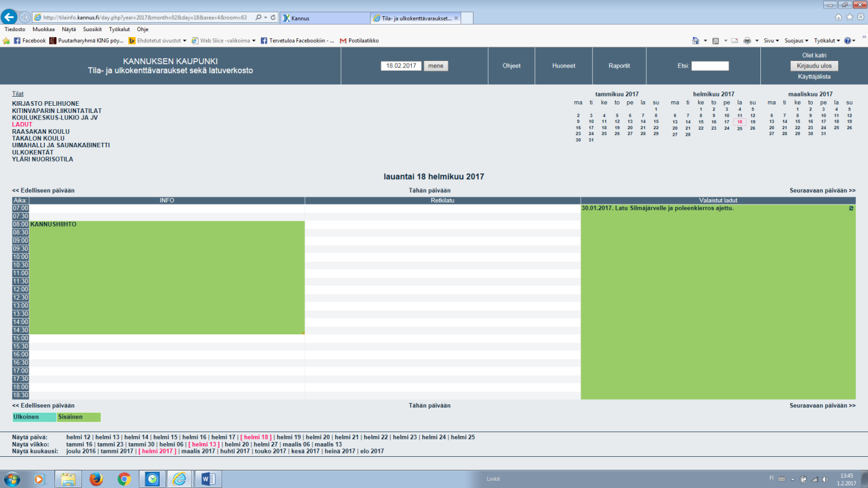Click the repeat icon on Valaistut ladut booking
The width and height of the screenshot is (868, 488).
851,208
